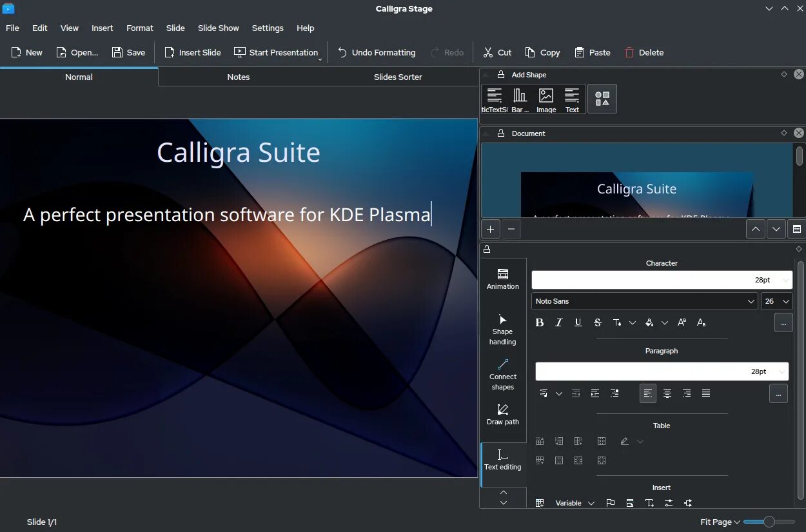This screenshot has width=806, height=532.
Task: Toggle bold text formatting
Action: [x=540, y=322]
